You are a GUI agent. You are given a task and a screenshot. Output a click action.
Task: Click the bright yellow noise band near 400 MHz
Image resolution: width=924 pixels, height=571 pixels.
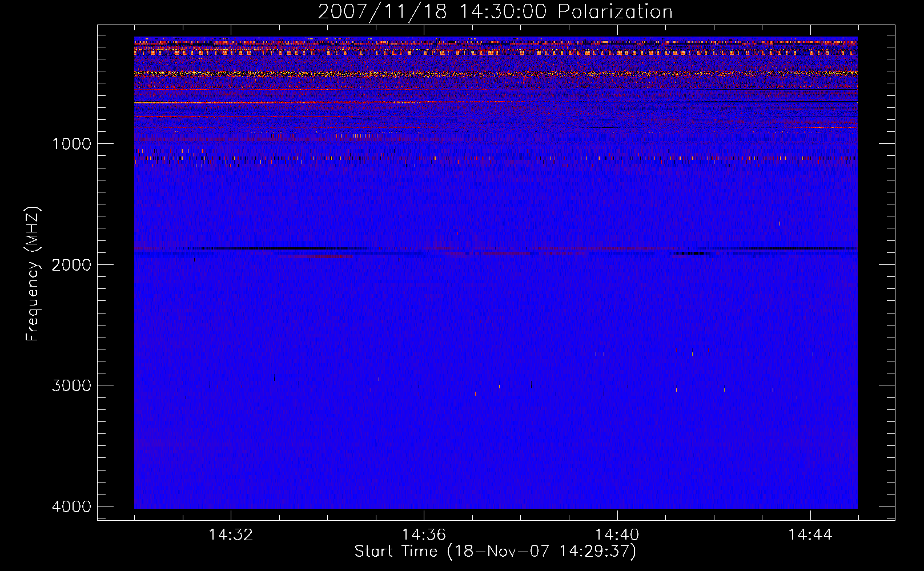coord(496,73)
